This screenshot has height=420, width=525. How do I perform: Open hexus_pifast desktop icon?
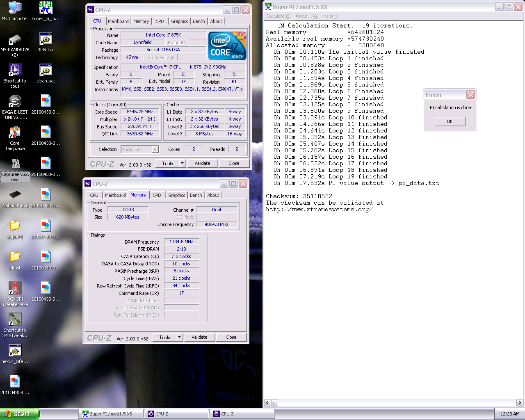tap(15, 354)
